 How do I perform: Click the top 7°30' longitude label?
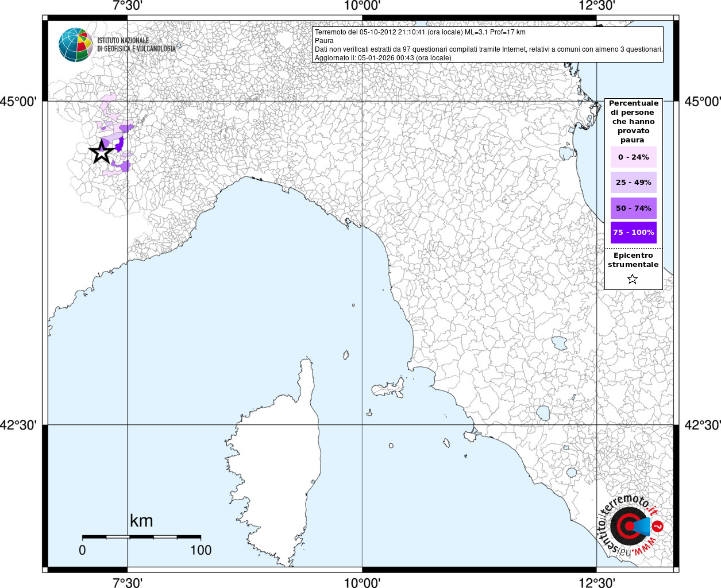pyautogui.click(x=128, y=6)
